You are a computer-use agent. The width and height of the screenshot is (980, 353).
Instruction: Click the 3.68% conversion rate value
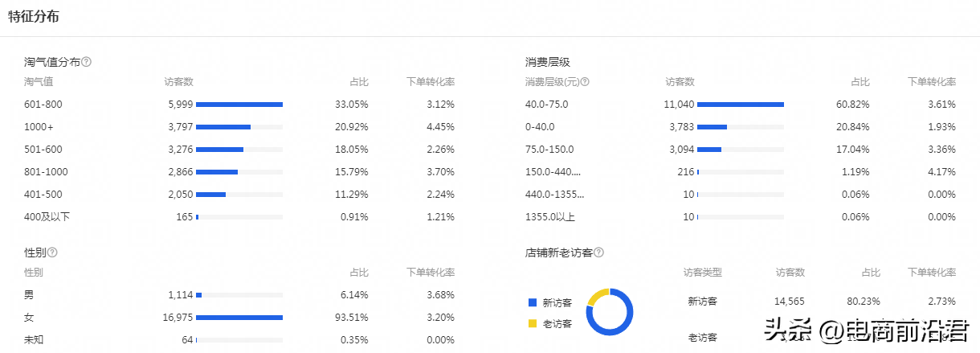[x=441, y=295]
